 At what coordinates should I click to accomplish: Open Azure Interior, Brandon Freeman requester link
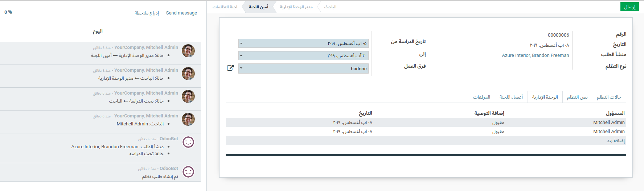(x=535, y=55)
